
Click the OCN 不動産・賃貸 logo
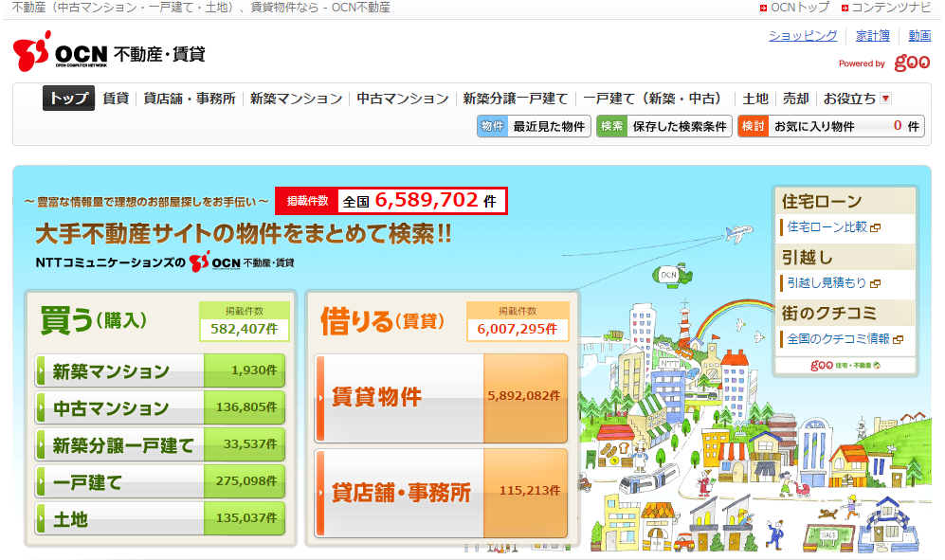tap(109, 52)
